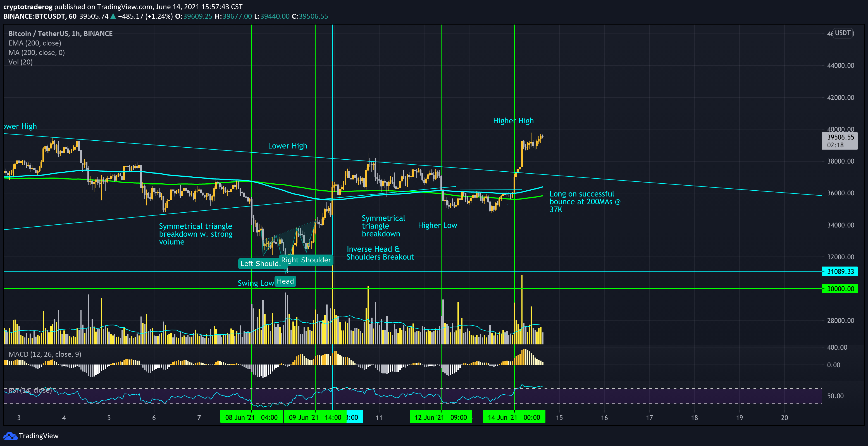Viewport: 868px width, 446px height.
Task: Click the USDT currency label on price axis
Action: (842, 33)
